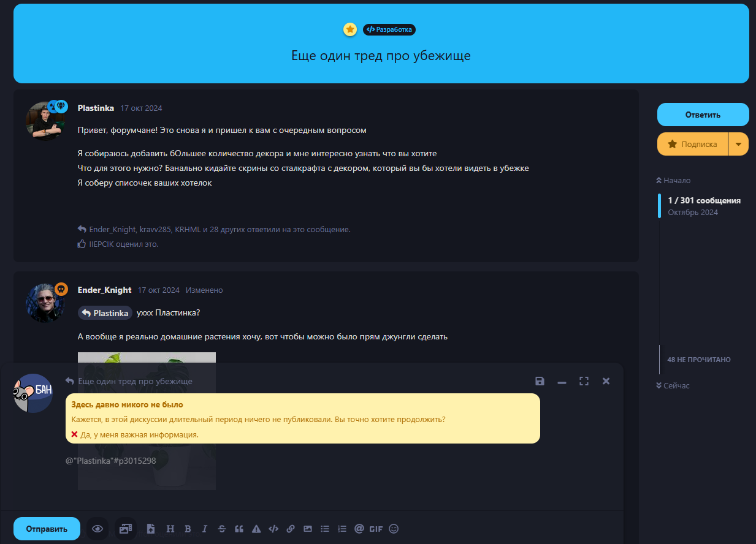This screenshot has height=544, width=756.
Task: Click the star badge above the thread title
Action: tap(350, 29)
